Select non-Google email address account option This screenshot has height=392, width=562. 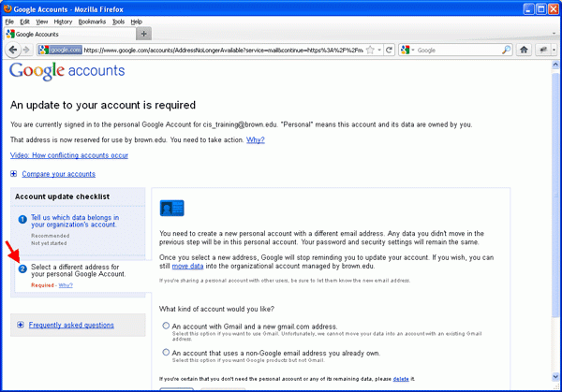tap(166, 353)
